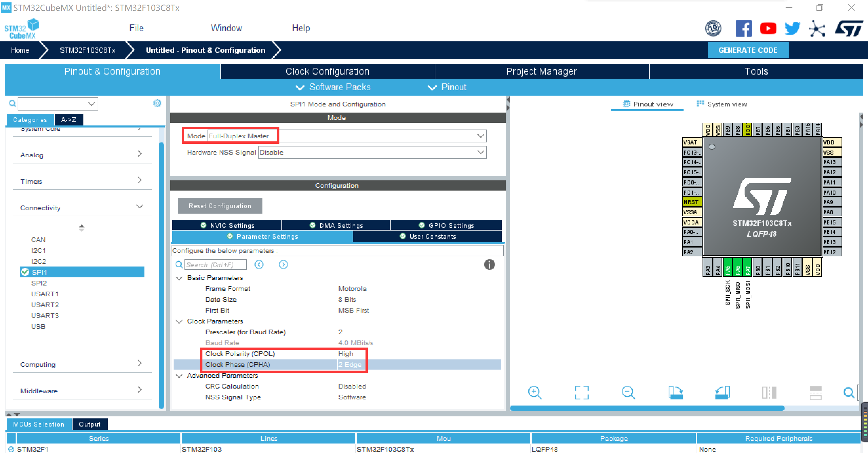The height and width of the screenshot is (453, 868).
Task: Open the GPIO Settings tab
Action: point(446,225)
